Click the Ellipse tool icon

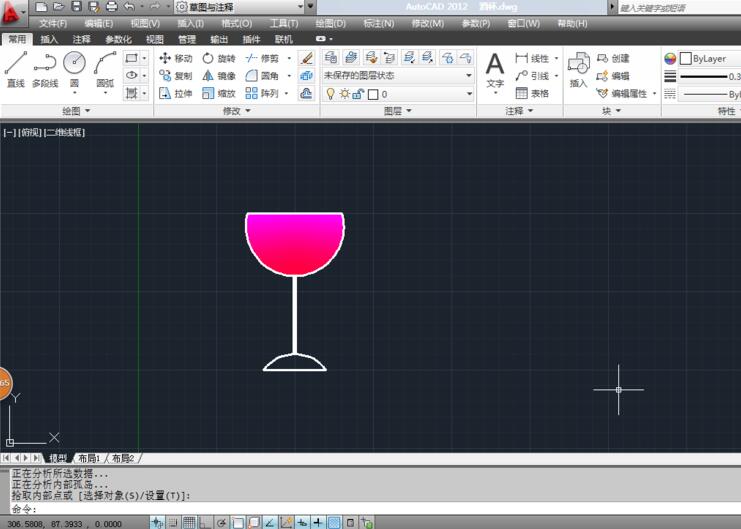[131, 76]
